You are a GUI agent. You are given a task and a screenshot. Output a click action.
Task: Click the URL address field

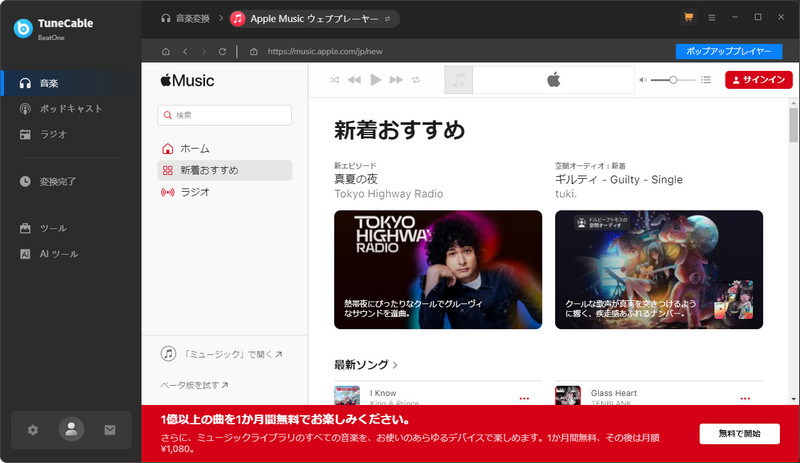coord(324,52)
